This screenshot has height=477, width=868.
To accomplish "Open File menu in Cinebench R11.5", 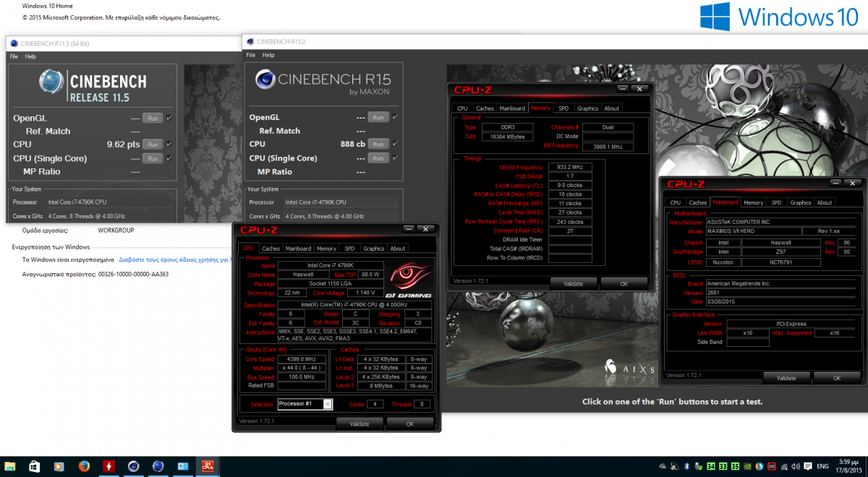I will tap(14, 56).
